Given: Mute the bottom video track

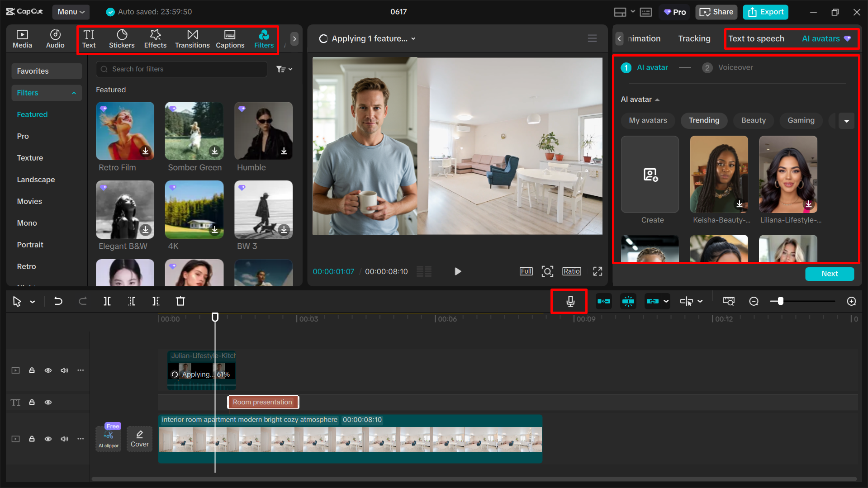Looking at the screenshot, I should pos(64,439).
